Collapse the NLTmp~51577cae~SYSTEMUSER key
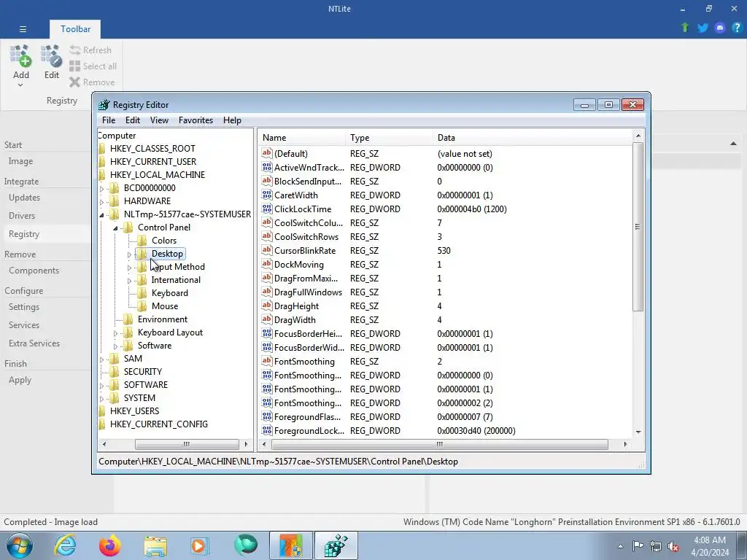This screenshot has width=747, height=560. 101,215
